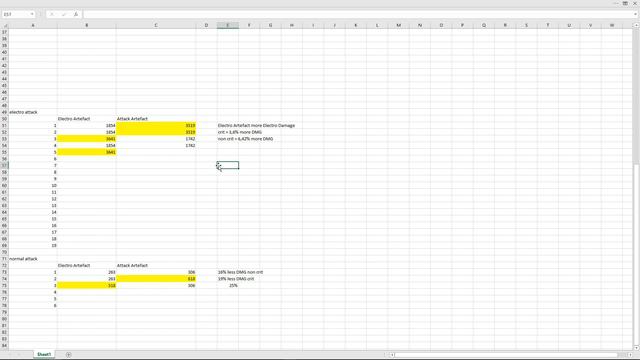Select column C header
The width and height of the screenshot is (640, 360).
click(156, 25)
